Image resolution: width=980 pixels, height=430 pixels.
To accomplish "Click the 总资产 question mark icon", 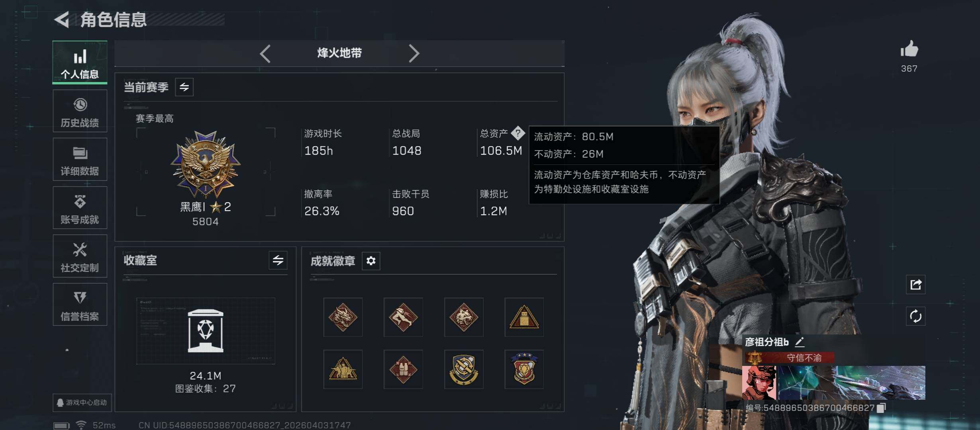I will 518,133.
